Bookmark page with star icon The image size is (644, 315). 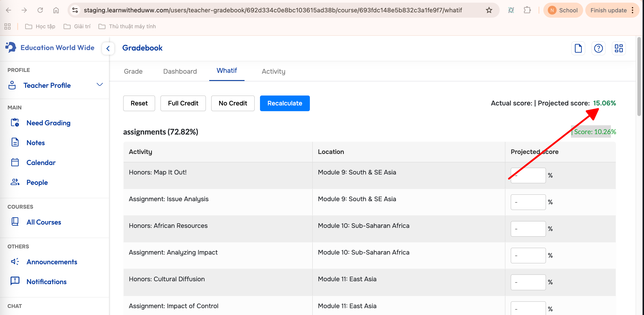[x=489, y=10]
